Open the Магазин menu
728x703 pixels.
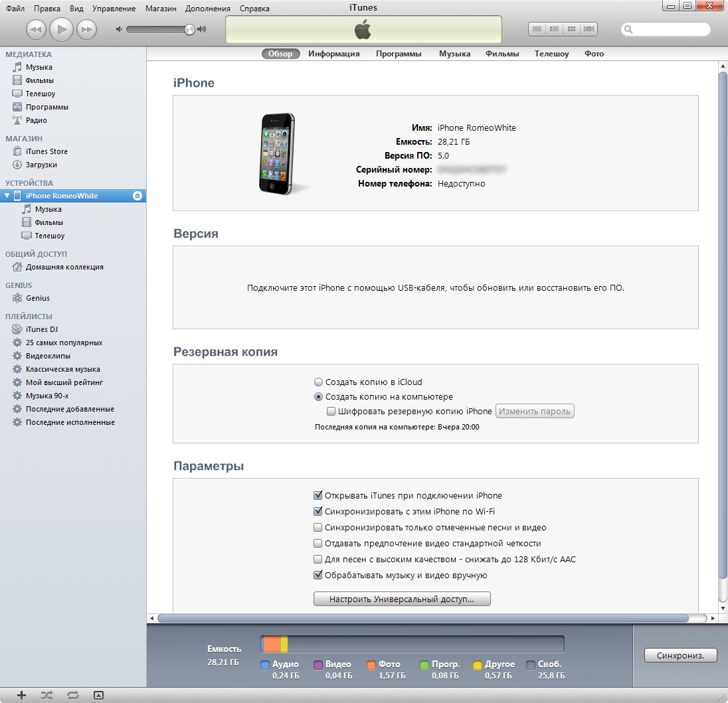161,9
